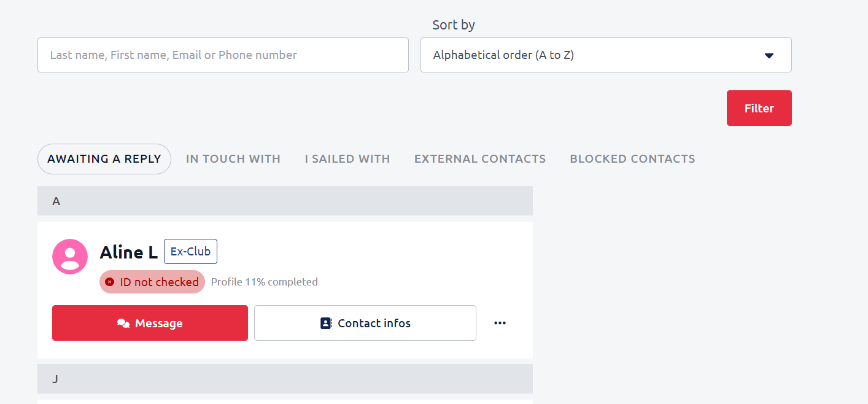Focus the name, email or phone search field

[x=223, y=55]
